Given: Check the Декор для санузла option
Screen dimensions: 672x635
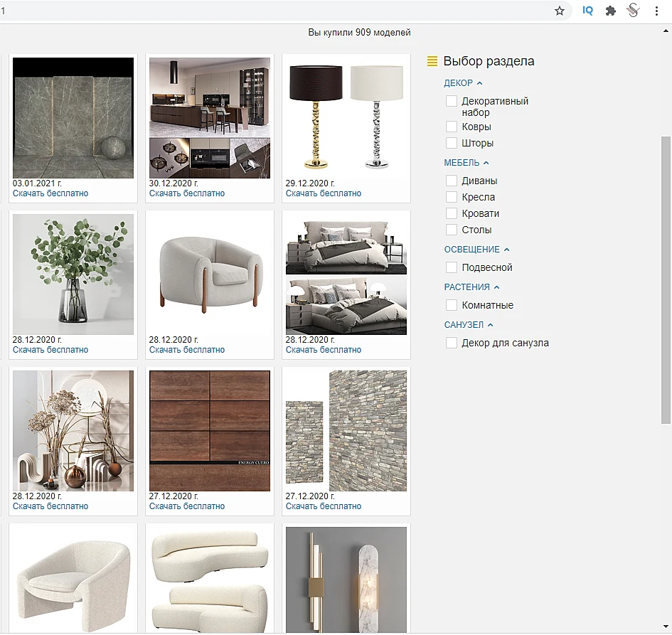Looking at the screenshot, I should coord(452,343).
